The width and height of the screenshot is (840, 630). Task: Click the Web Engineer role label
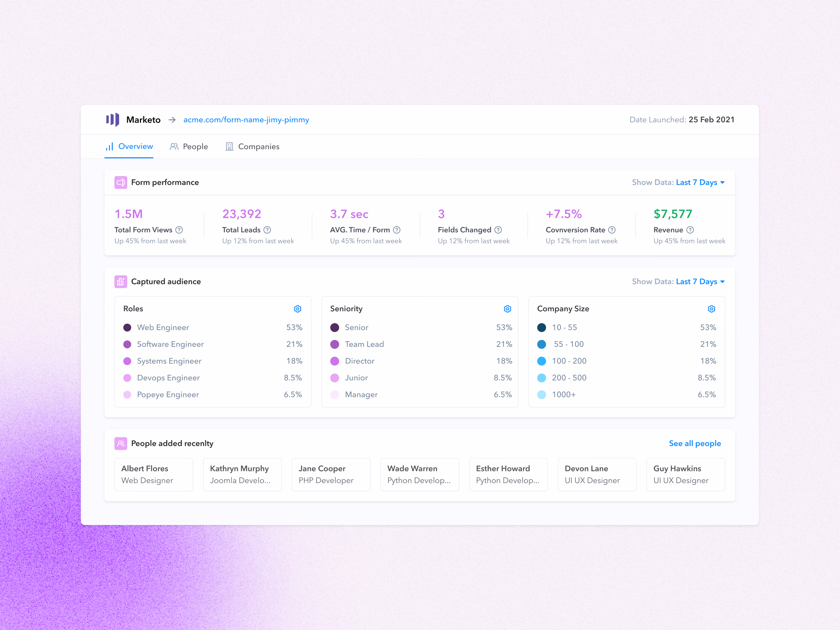163,327
